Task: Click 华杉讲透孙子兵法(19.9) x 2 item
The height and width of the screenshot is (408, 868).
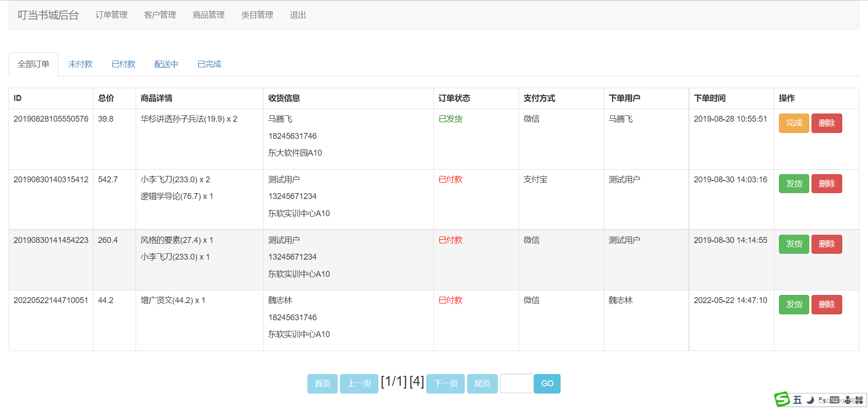Action: click(x=189, y=119)
